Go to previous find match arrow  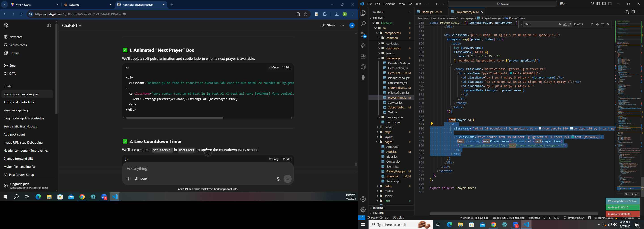coord(591,24)
